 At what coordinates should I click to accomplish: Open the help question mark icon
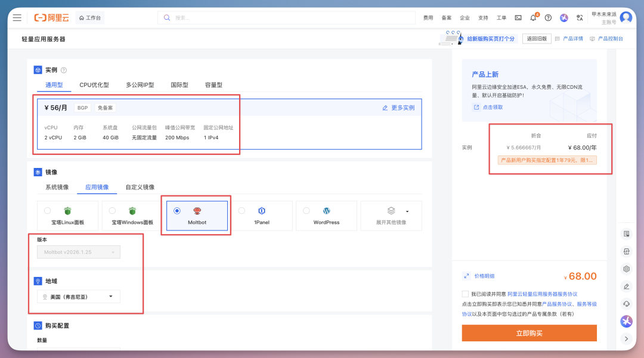(x=548, y=18)
